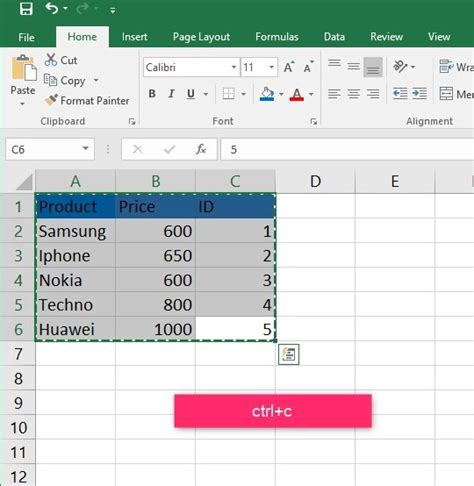Click the Borders icon
Viewport: 474px width, 486px height.
click(x=229, y=94)
